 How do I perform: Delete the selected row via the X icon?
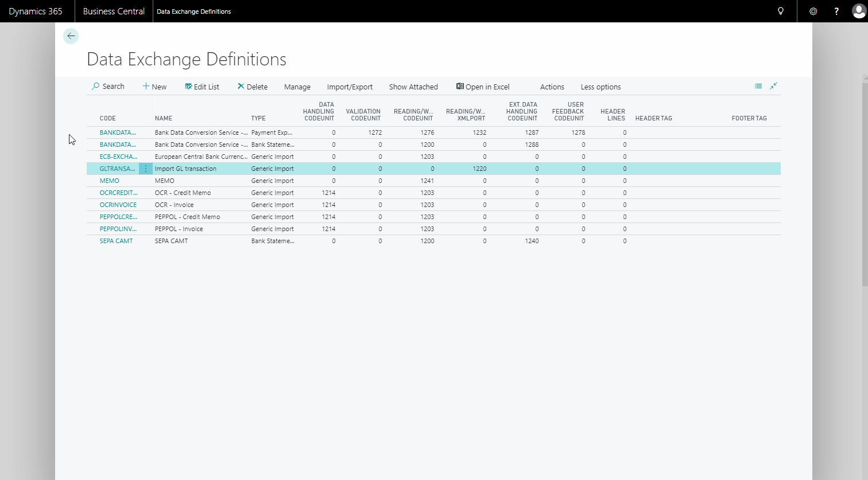click(x=240, y=86)
